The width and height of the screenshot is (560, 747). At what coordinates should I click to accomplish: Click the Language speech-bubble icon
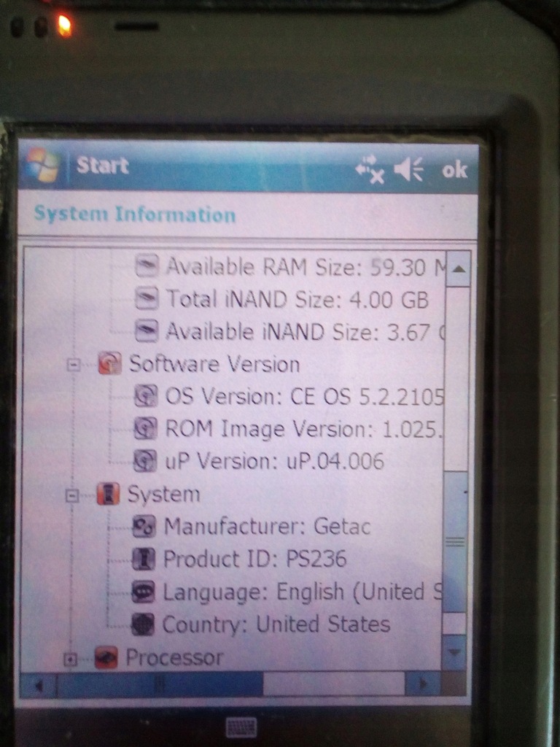(143, 592)
